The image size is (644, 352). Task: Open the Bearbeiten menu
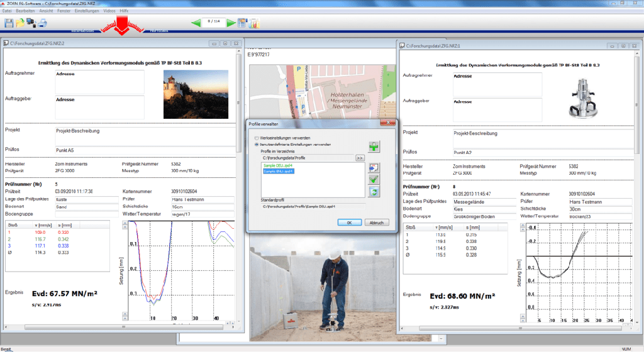click(25, 11)
